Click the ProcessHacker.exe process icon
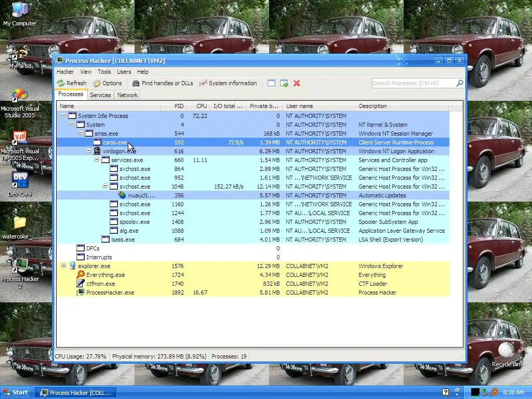The width and height of the screenshot is (532, 399). (x=81, y=292)
